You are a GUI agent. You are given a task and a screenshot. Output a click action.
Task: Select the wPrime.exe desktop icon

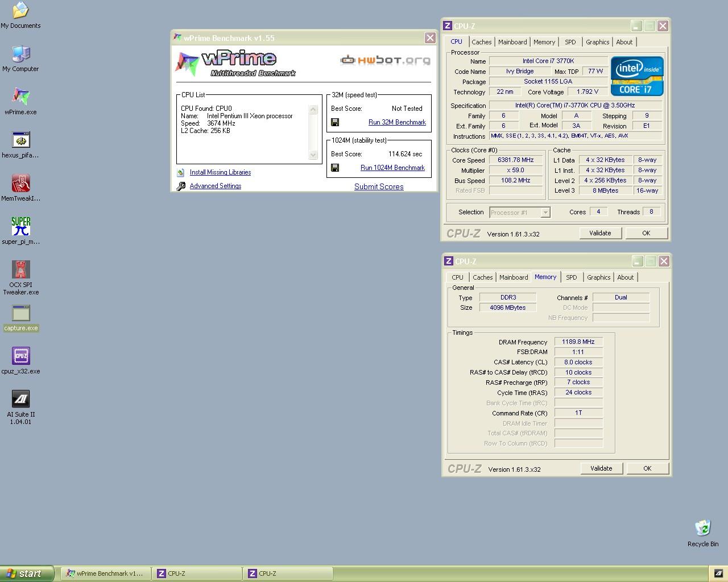pos(20,102)
